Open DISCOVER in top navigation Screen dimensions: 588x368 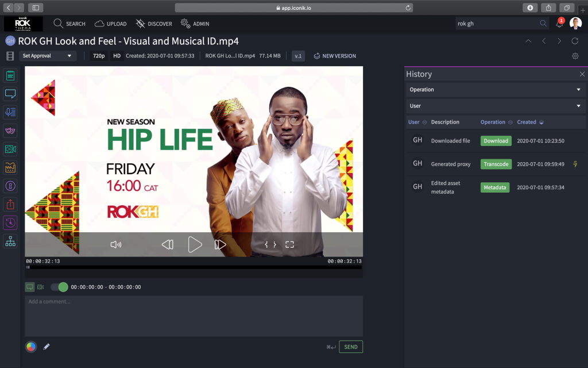coord(154,24)
